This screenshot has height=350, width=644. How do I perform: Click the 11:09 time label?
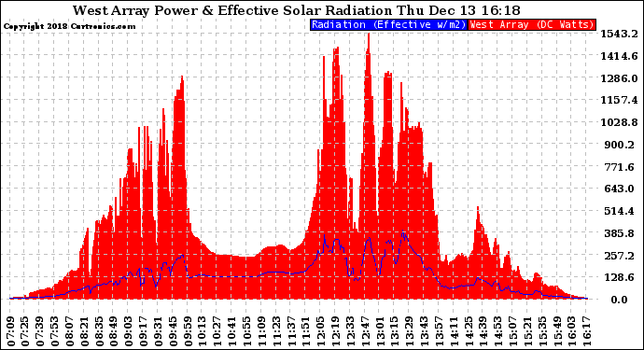pyautogui.click(x=261, y=331)
